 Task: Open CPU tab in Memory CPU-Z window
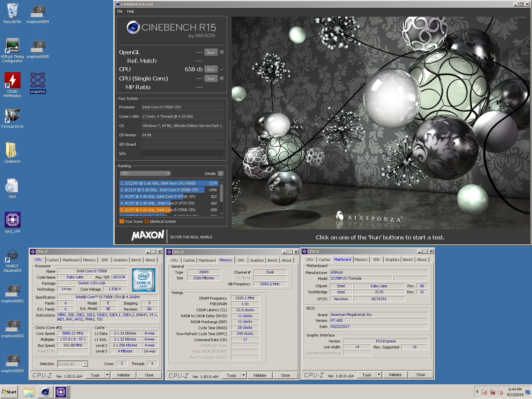click(x=175, y=260)
